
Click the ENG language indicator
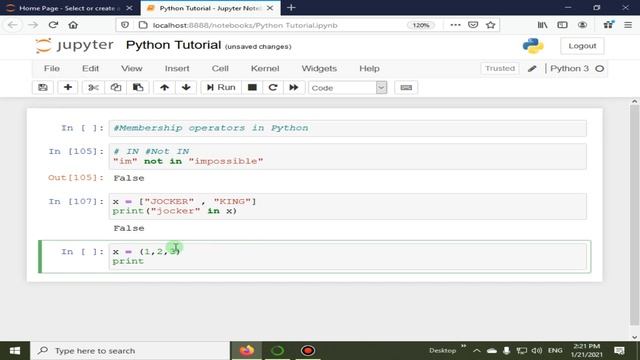tap(555, 351)
